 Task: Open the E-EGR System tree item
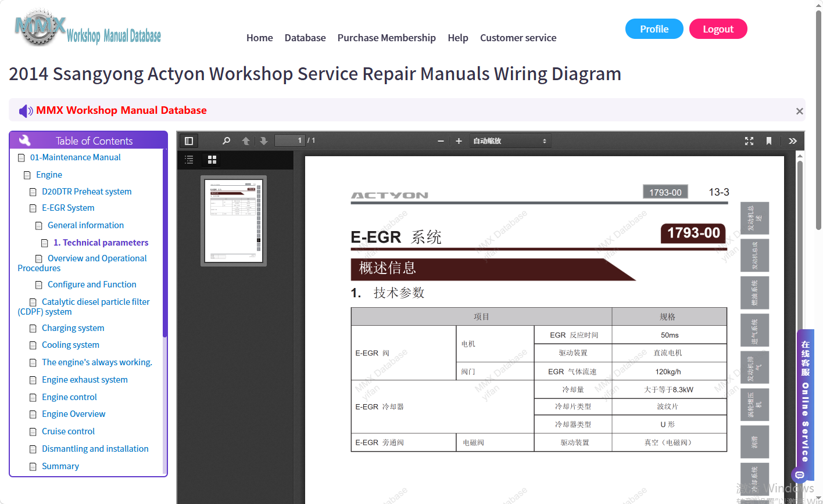point(68,208)
